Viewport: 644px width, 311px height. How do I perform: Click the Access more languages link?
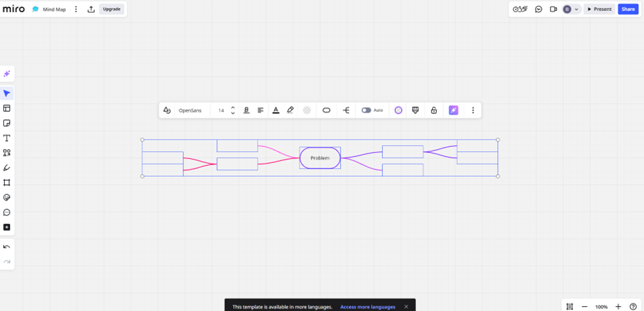[367, 307]
